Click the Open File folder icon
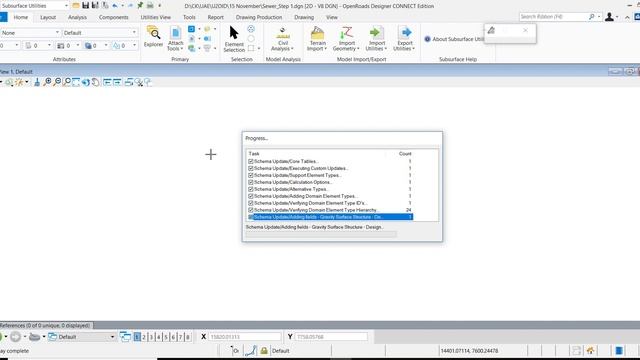 click(76, 6)
